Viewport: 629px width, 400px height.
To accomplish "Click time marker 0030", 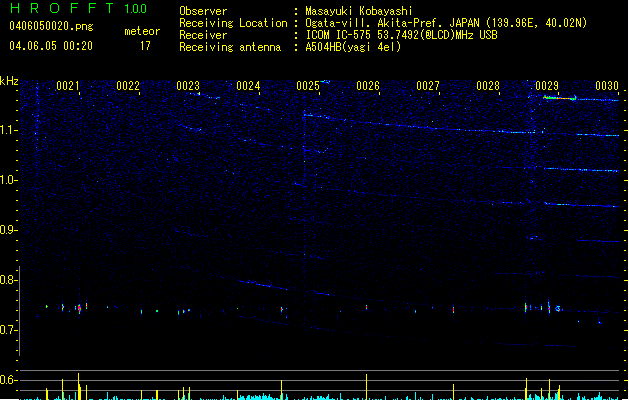I will (607, 86).
